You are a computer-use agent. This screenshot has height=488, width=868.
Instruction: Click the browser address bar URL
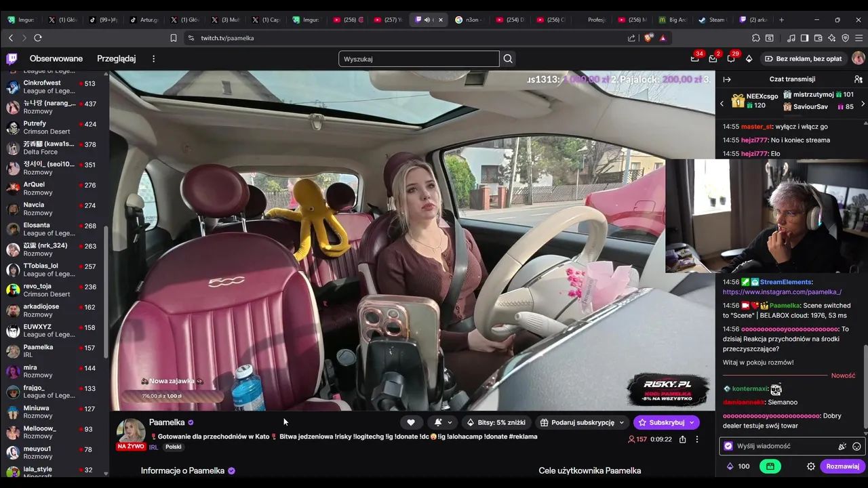click(227, 38)
